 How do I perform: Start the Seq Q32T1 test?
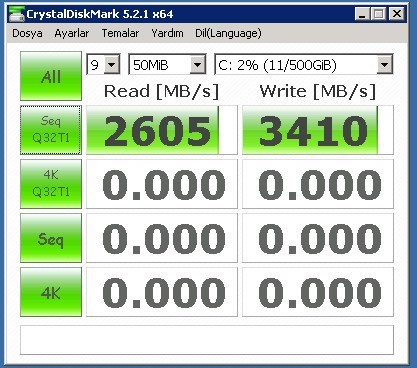pos(51,130)
